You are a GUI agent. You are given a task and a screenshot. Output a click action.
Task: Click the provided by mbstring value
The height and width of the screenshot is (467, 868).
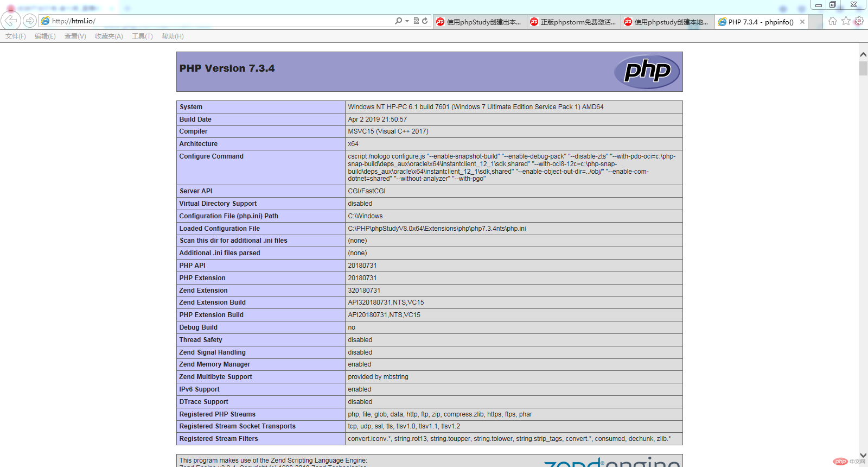pos(378,377)
